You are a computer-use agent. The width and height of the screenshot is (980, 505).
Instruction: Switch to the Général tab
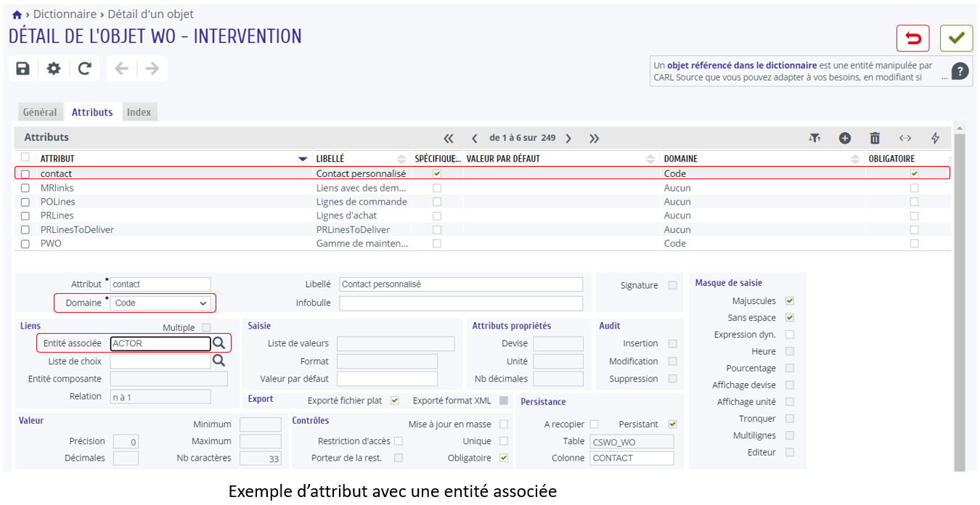tap(40, 112)
